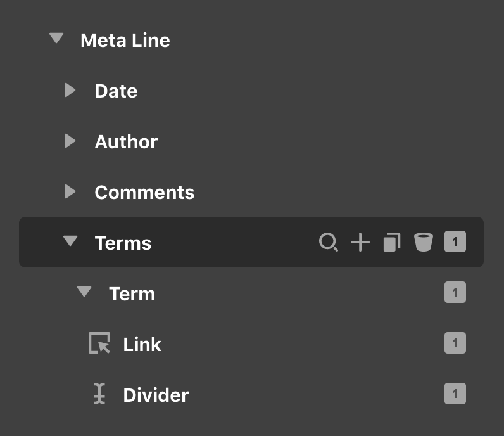This screenshot has height=436, width=504.
Task: Collapse the Term child item
Action: [x=84, y=292]
